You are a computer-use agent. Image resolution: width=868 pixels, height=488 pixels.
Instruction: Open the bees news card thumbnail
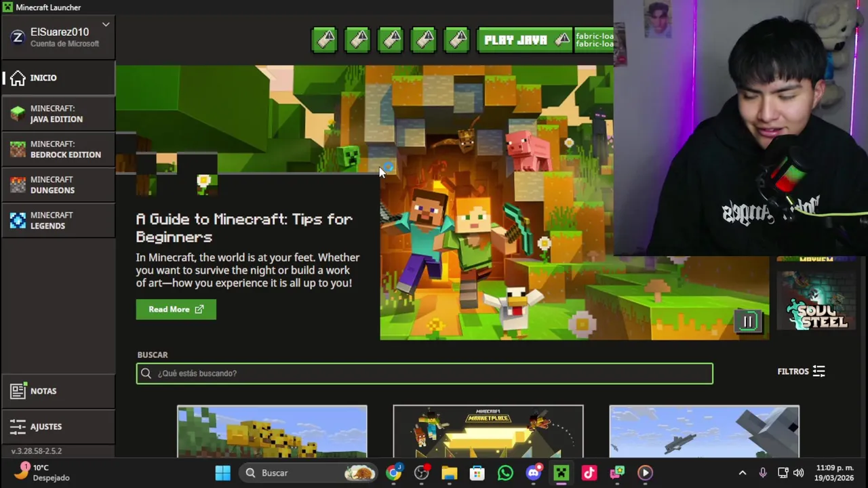pos(272,432)
